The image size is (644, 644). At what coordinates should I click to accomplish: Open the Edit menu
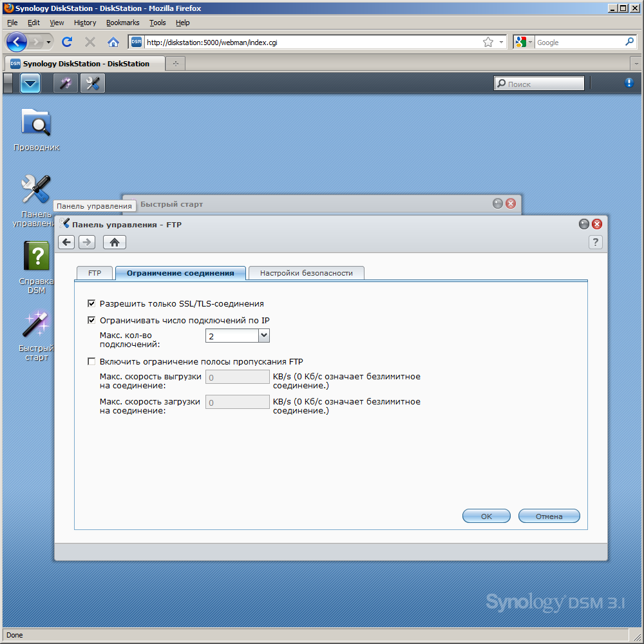33,23
